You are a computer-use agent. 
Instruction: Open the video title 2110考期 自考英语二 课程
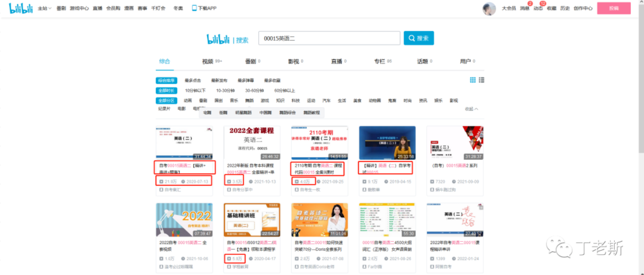pos(319,169)
